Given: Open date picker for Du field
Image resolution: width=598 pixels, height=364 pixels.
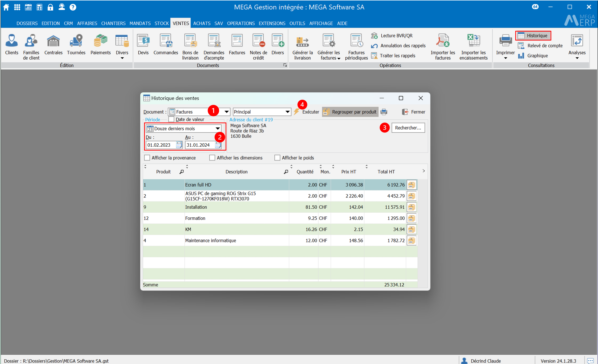Looking at the screenshot, I should (179, 145).
